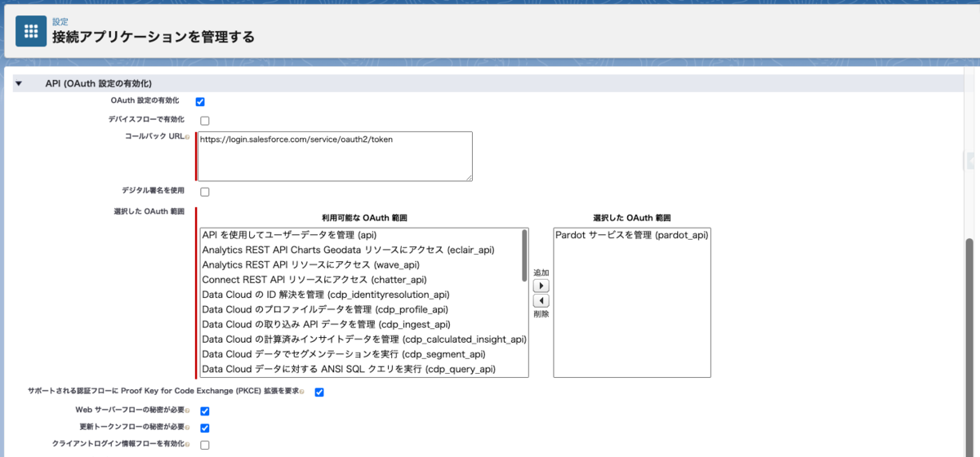Select Pardot サービスを管理 (pardot_api) in chosen list
This screenshot has width=980, height=457.
(x=631, y=235)
